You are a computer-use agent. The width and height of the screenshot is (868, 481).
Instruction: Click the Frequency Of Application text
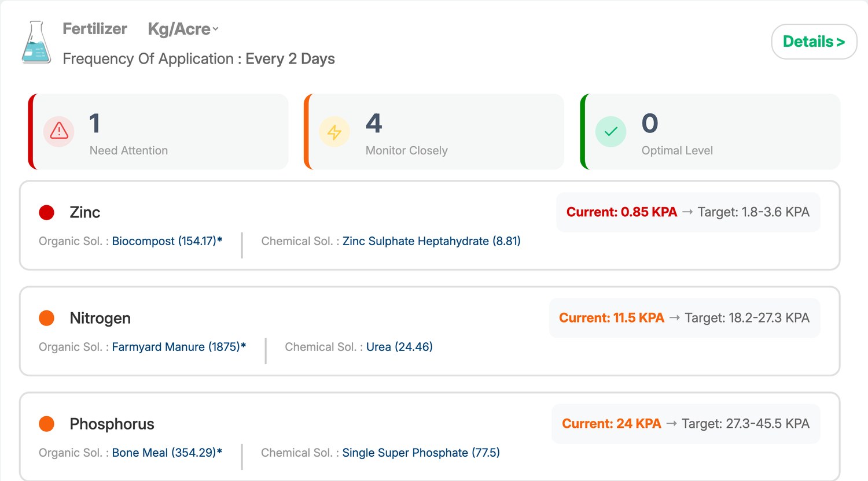pyautogui.click(x=198, y=59)
